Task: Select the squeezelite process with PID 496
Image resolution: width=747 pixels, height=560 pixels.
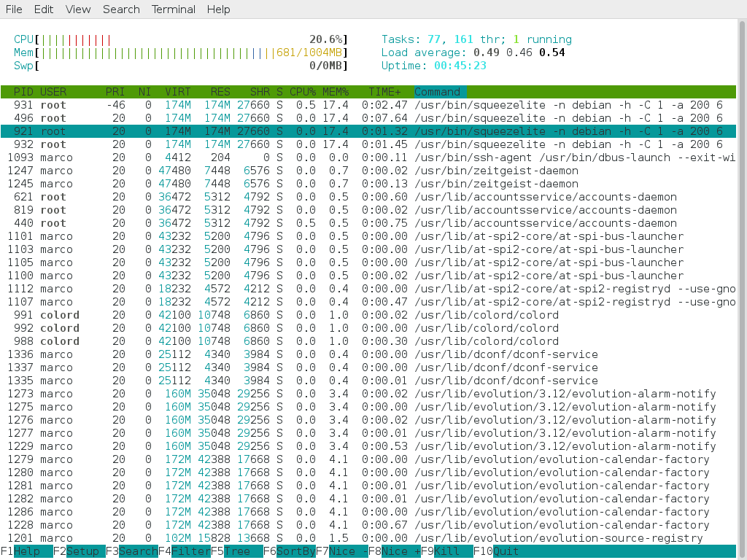Action: [x=368, y=118]
